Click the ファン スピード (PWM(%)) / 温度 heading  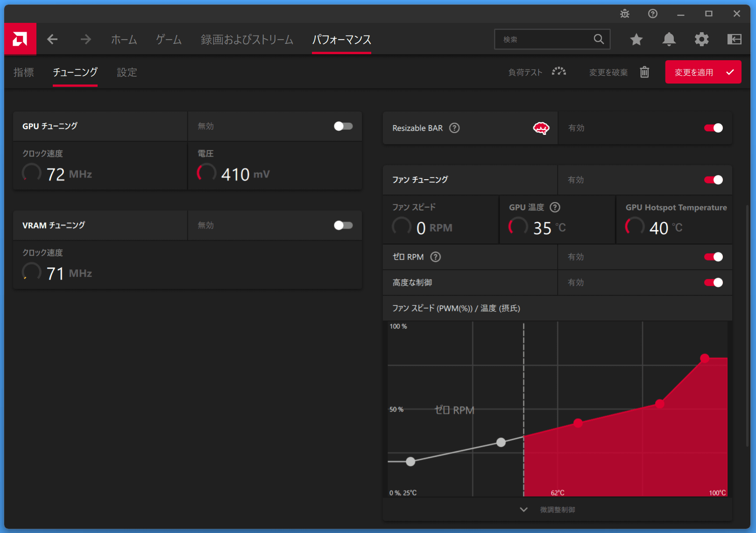456,308
